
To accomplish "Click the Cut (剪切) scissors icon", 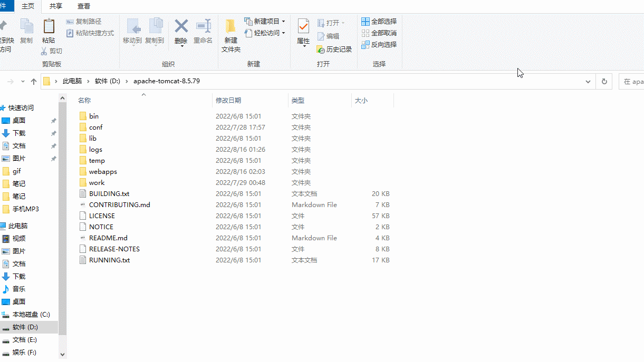I will pos(44,51).
